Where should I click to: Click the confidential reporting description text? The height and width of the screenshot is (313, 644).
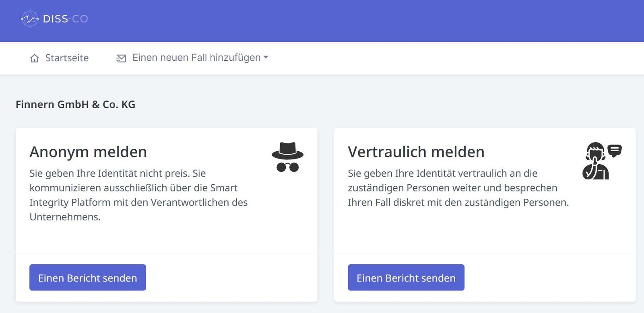(x=458, y=188)
